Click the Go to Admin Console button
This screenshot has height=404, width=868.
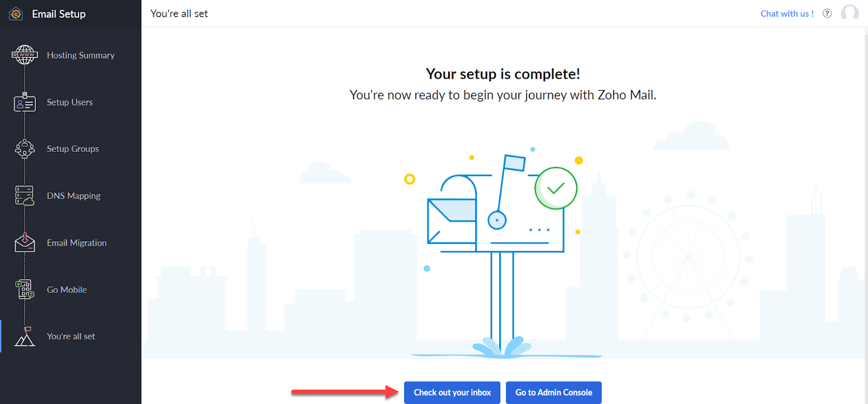pyautogui.click(x=553, y=393)
